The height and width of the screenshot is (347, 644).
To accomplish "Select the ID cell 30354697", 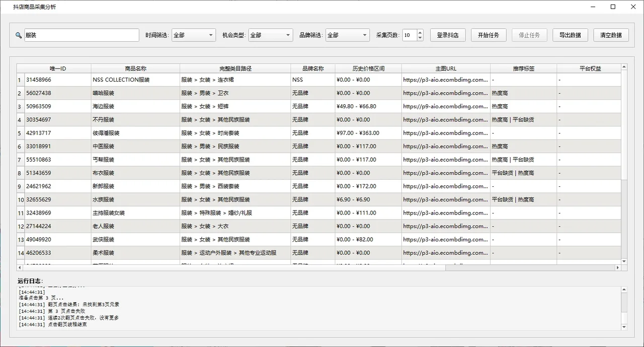I will [x=58, y=120].
